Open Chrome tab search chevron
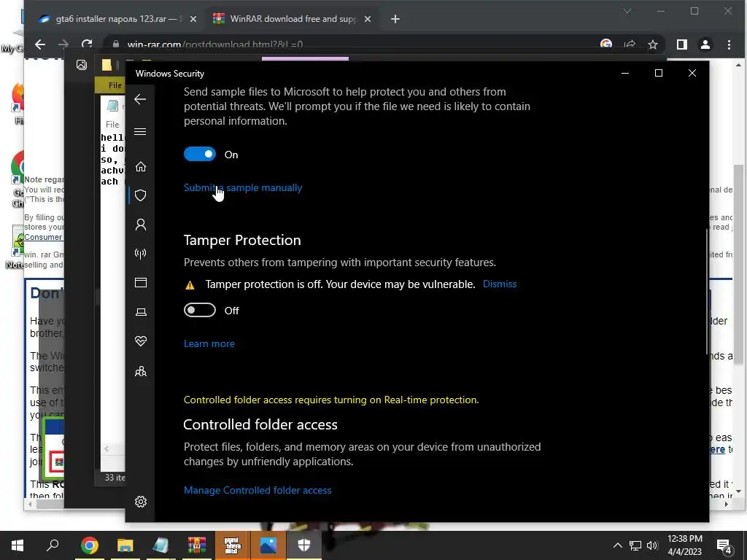The width and height of the screenshot is (747, 560). 627,12
